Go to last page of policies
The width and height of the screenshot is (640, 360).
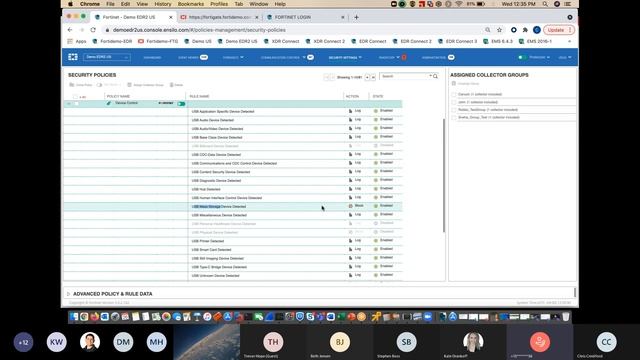(373, 77)
